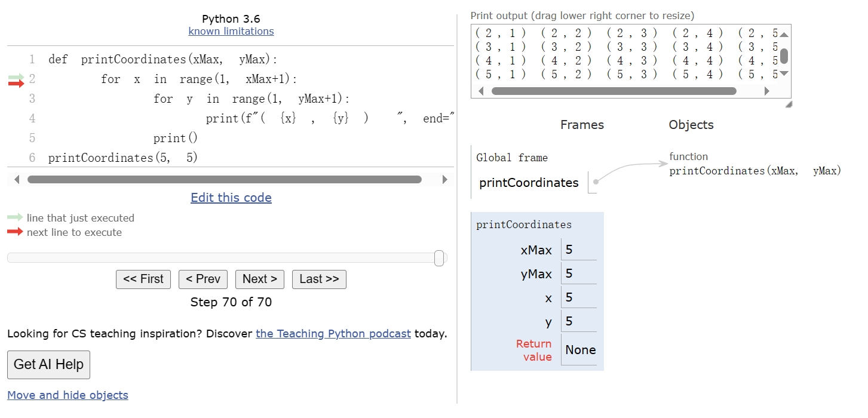Click code line 2 for x loop
Screen dimensions: 868x418
pos(199,79)
